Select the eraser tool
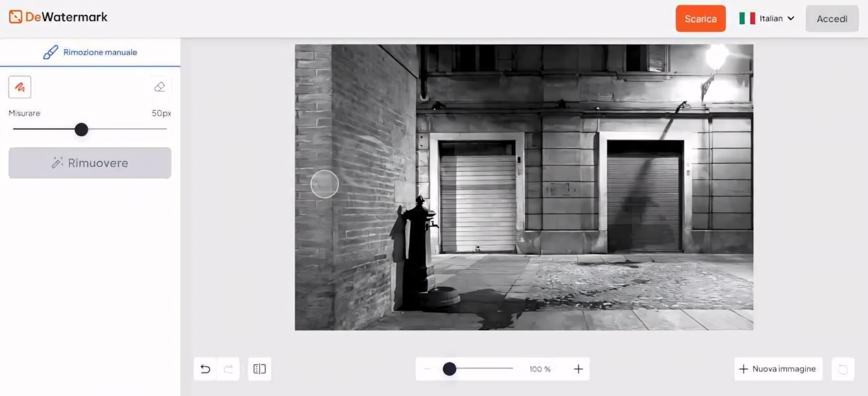 tap(159, 87)
